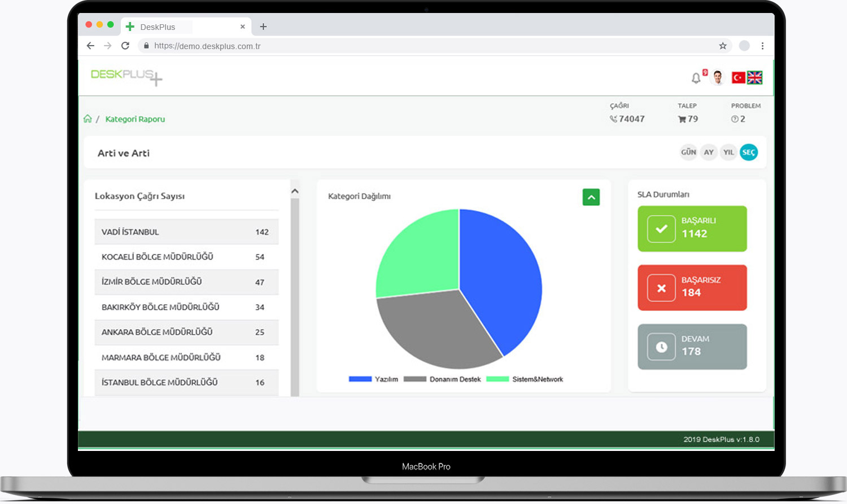
Task: Bookmark the page using the star icon
Action: pos(723,46)
